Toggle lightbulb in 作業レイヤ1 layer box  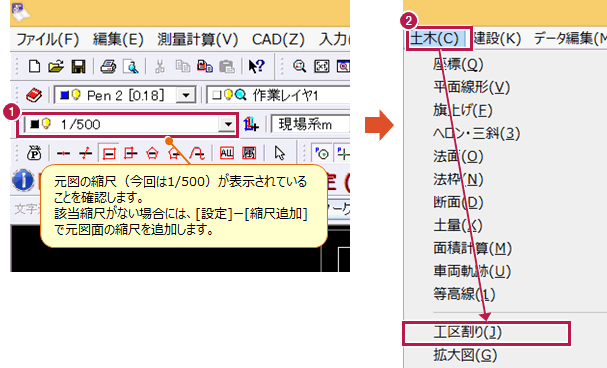(x=228, y=94)
